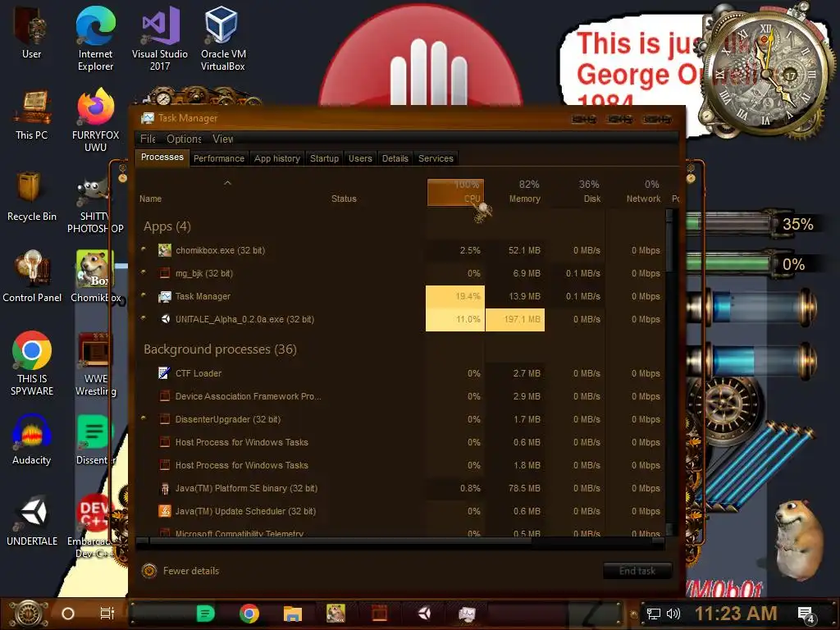This screenshot has height=630, width=840.
Task: Select Embarcadero Dev-C++ desktop icon
Action: pos(94,525)
